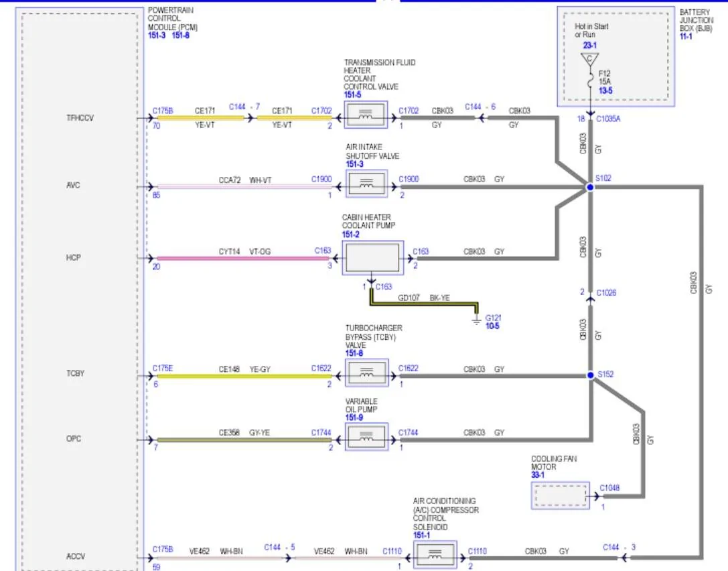Screen dimensions: 728x571
Task: Open page link 151-3 under PCM title
Action: coord(157,36)
